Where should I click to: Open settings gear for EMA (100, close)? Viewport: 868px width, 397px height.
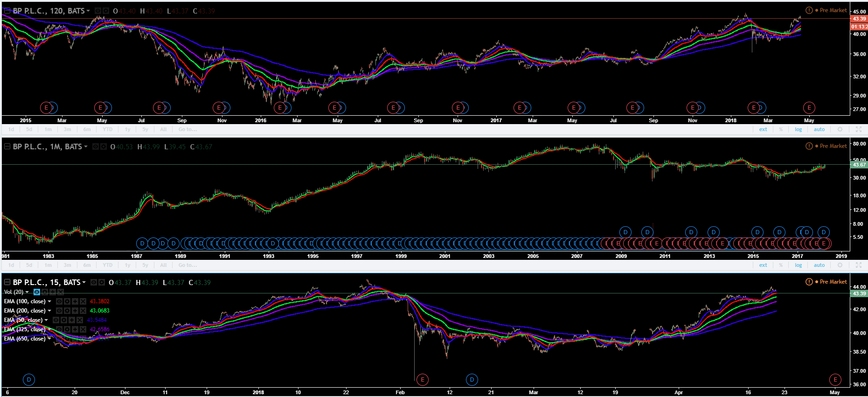click(67, 301)
